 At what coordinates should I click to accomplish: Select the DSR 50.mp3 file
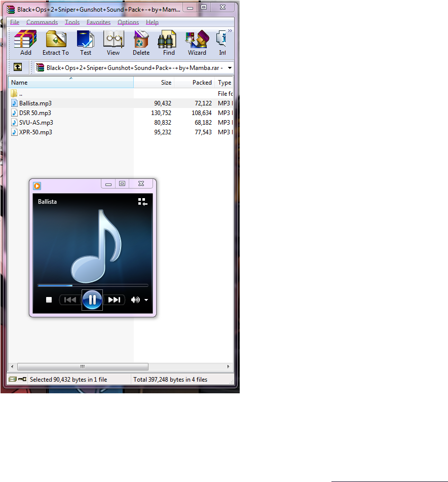[35, 113]
